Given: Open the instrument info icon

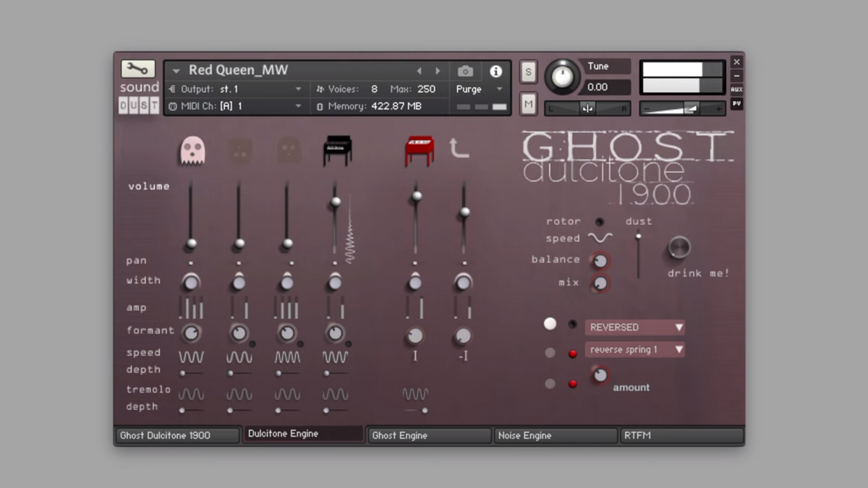Looking at the screenshot, I should coord(495,71).
